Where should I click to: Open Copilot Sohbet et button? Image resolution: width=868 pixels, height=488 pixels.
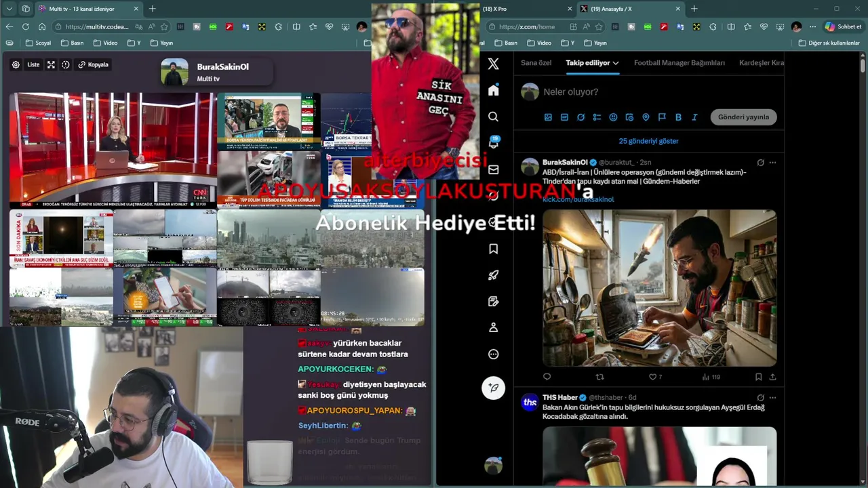[x=843, y=26]
